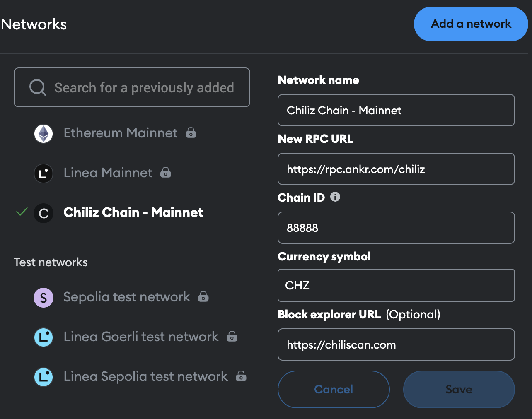Click the Chain ID info icon
This screenshot has height=419, width=532.
coord(335,197)
